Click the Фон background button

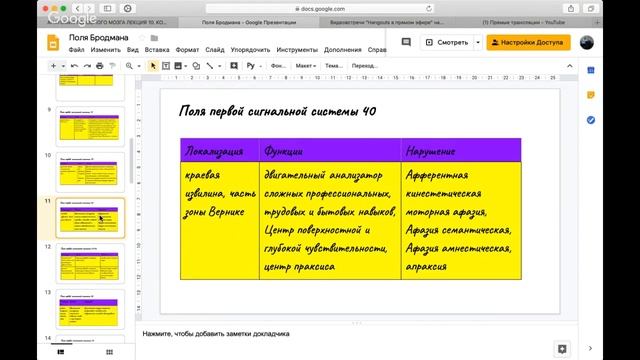pos(278,66)
